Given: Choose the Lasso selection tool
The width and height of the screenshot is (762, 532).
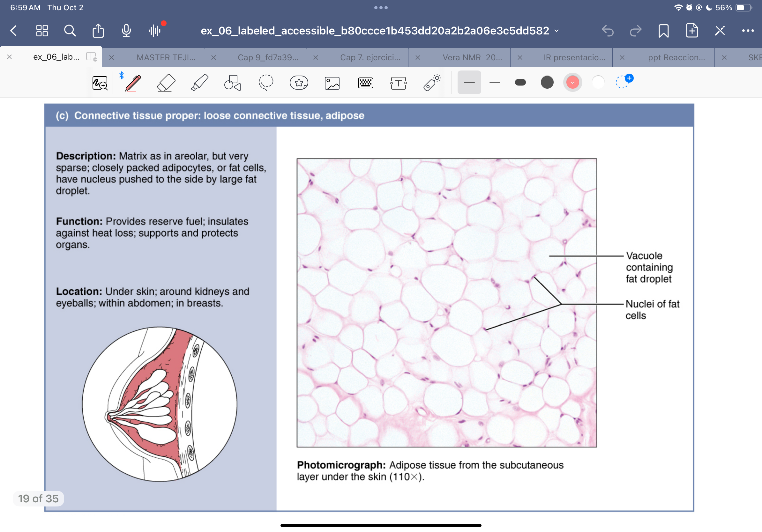Looking at the screenshot, I should tap(266, 83).
